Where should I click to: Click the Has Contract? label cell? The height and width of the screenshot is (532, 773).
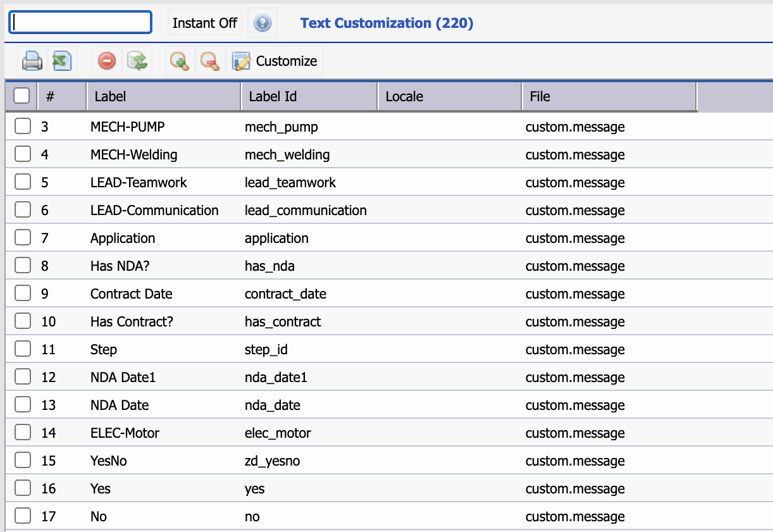[x=132, y=322]
